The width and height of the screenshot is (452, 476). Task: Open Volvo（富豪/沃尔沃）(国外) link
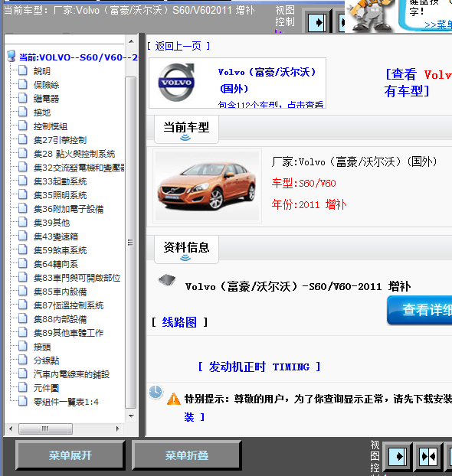[267, 80]
